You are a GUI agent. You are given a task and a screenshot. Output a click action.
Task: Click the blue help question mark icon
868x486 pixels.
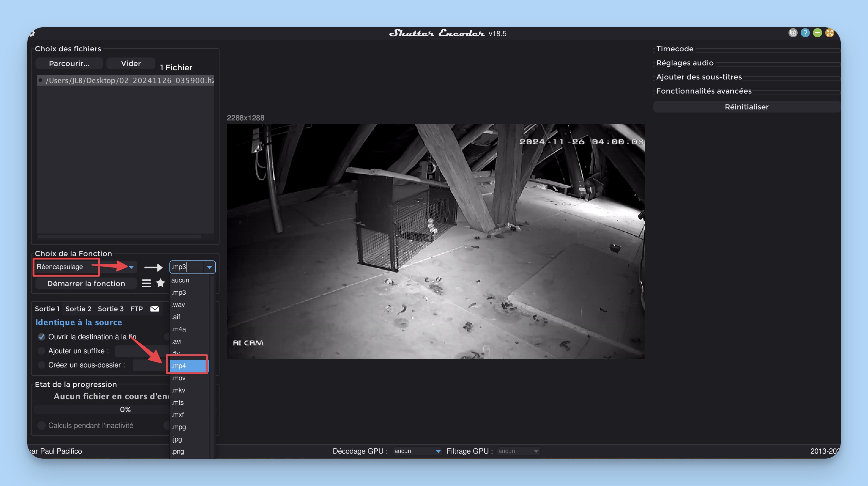point(805,33)
